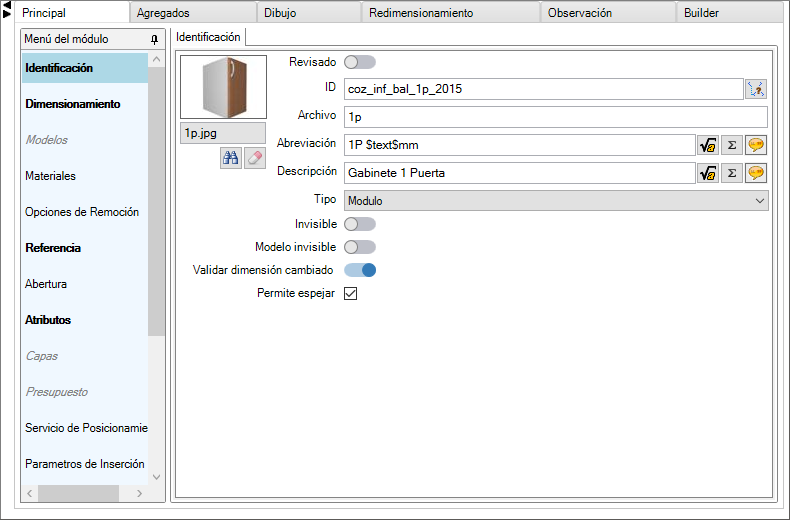
Task: Open the Builder tab
Action: [x=730, y=13]
